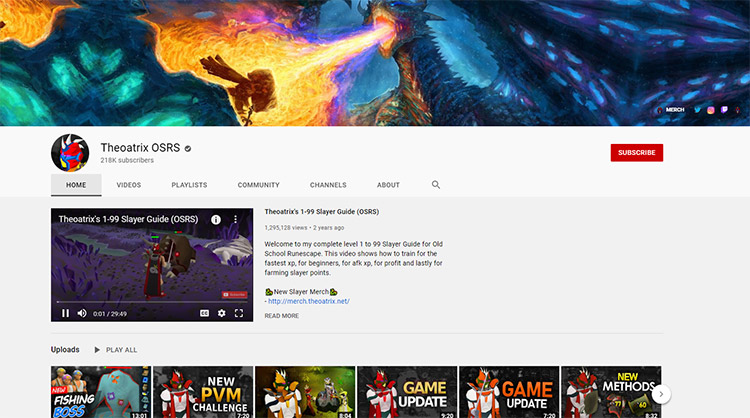The width and height of the screenshot is (750, 418).
Task: View the ABOUT tab
Action: point(388,185)
